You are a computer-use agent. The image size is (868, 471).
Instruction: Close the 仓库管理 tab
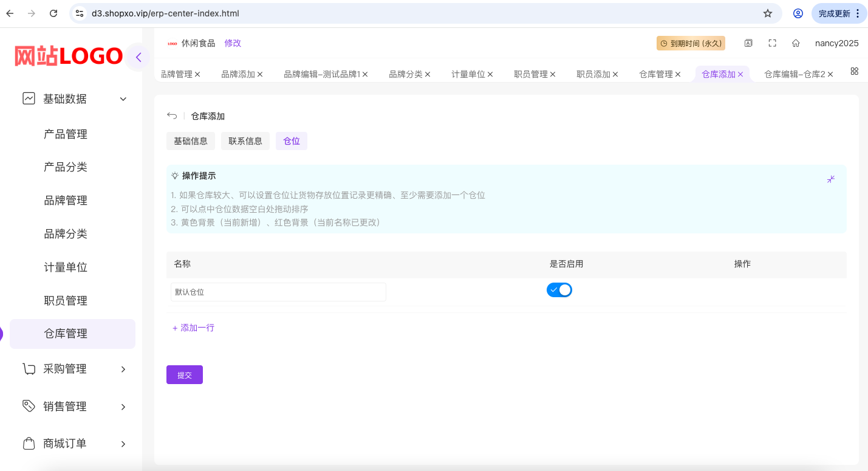click(678, 74)
